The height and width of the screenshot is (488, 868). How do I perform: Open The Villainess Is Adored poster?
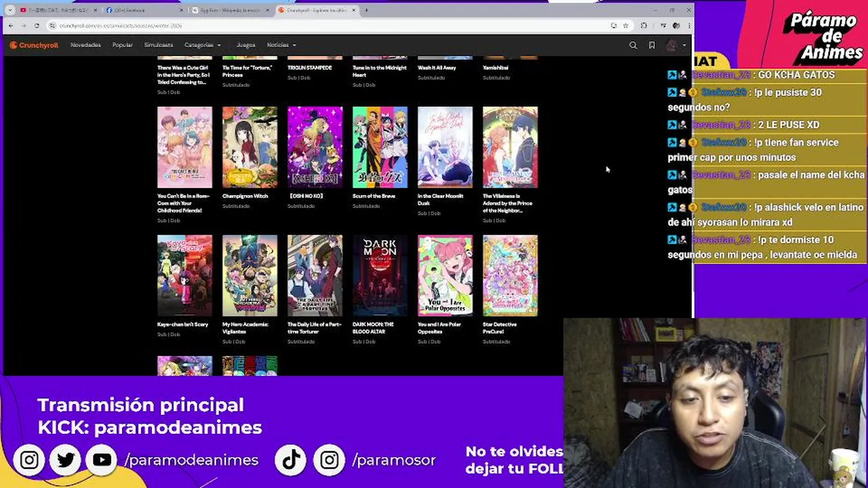point(510,147)
